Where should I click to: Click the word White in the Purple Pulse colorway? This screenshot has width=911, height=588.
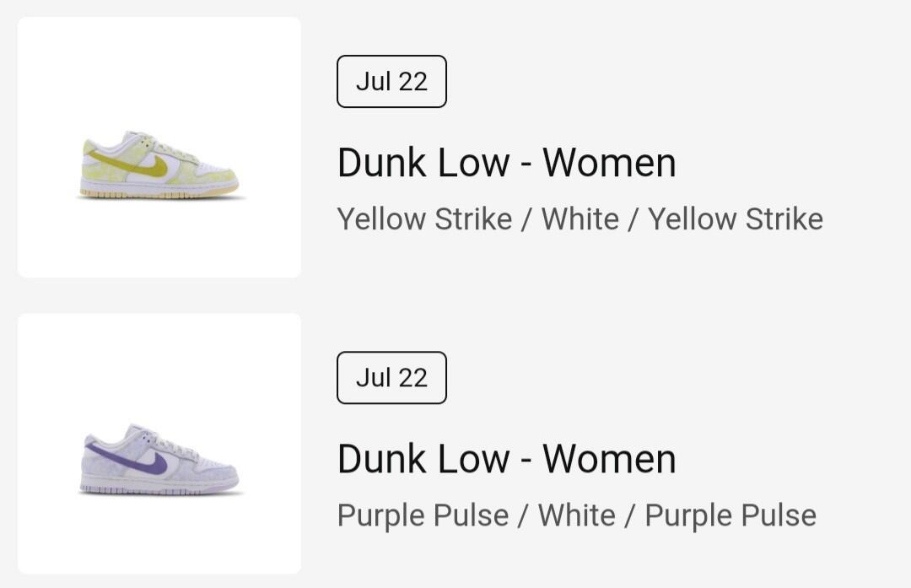[576, 515]
